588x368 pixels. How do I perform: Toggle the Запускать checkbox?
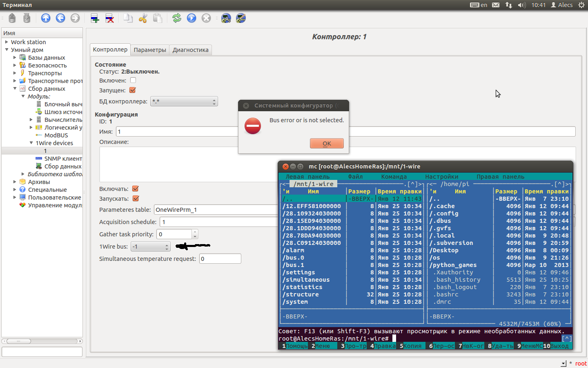click(136, 199)
